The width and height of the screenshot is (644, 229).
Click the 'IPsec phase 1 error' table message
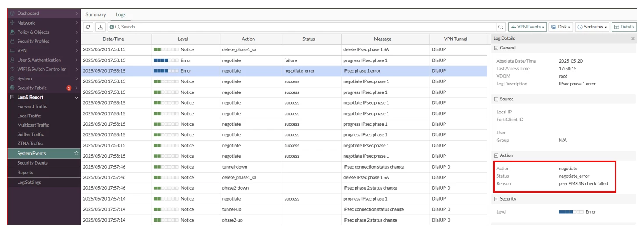[x=362, y=71]
